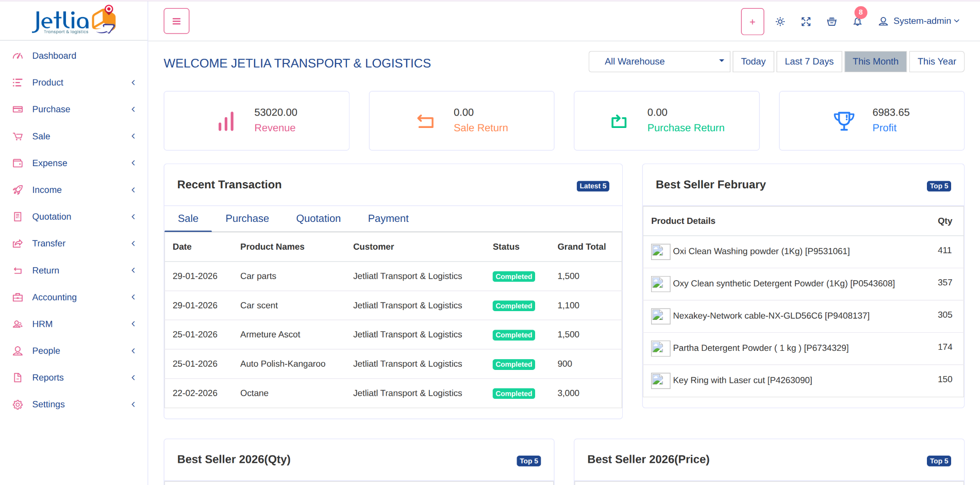Filter dashboard stats by Today
Image resolution: width=980 pixels, height=485 pixels.
(753, 61)
